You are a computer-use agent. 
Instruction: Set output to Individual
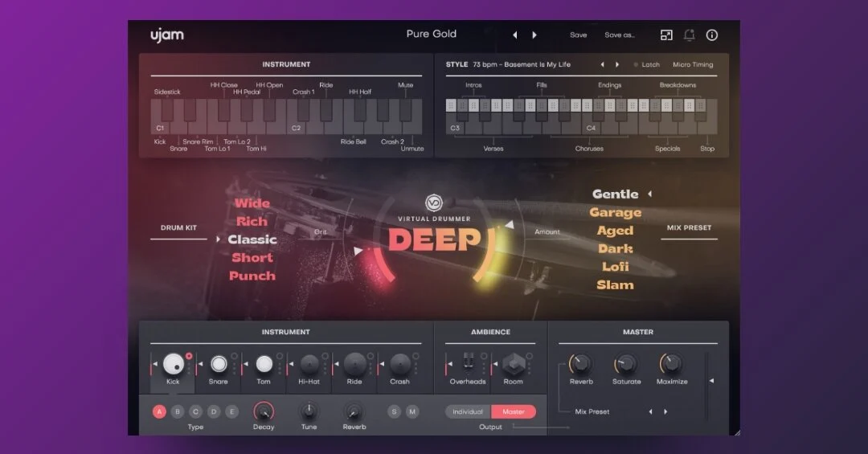[468, 411]
